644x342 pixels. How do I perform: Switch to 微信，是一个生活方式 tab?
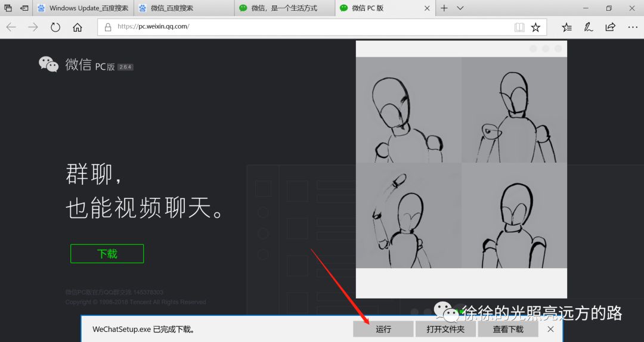(284, 8)
